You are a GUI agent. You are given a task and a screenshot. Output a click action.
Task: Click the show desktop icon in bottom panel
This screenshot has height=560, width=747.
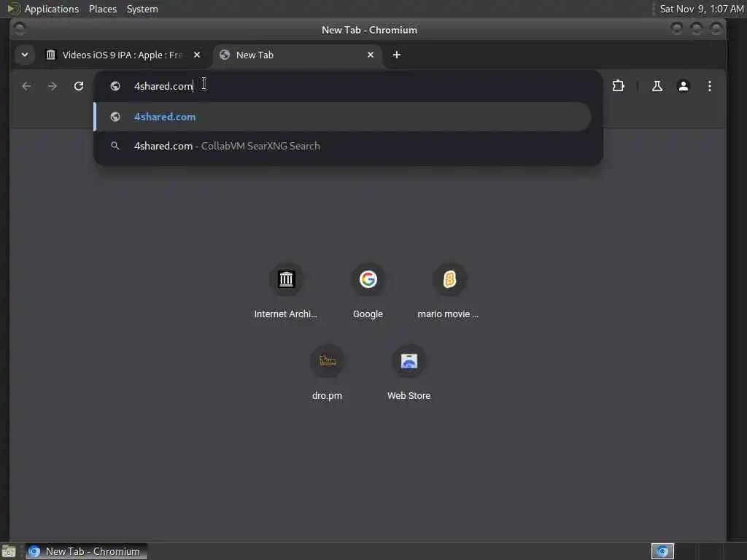[9, 551]
